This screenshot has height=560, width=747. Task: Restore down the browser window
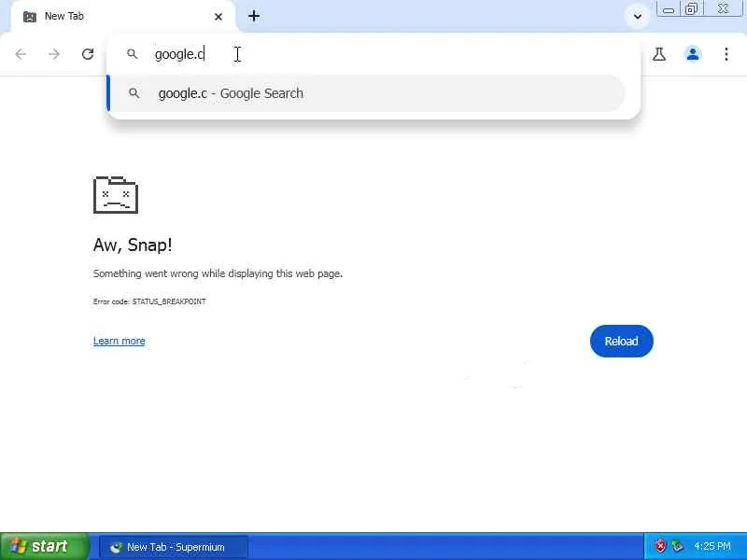pyautogui.click(x=691, y=9)
